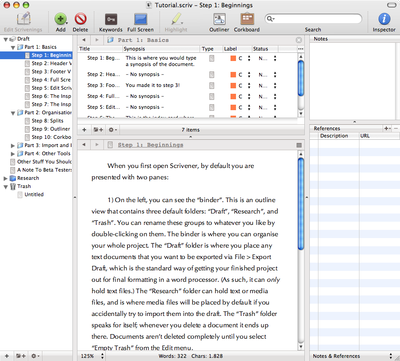Open the outliner footer gear menu
The height and width of the screenshot is (361, 400).
(113, 130)
